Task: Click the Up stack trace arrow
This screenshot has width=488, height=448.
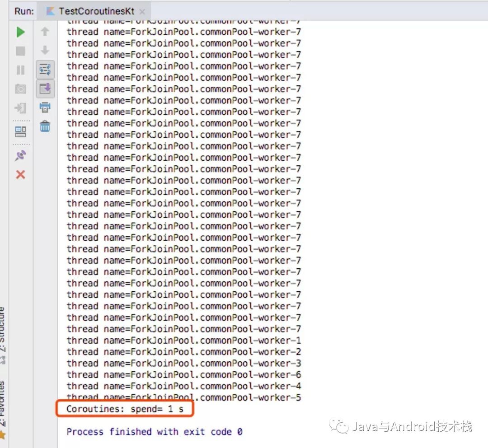Action: pyautogui.click(x=45, y=31)
